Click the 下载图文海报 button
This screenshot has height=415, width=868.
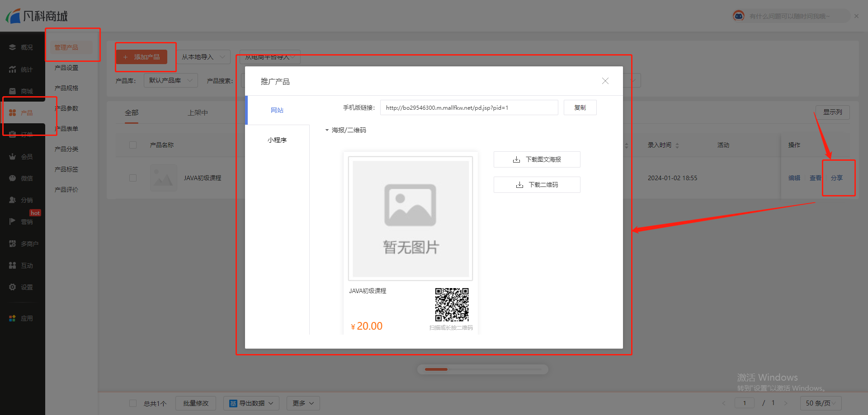pos(537,159)
